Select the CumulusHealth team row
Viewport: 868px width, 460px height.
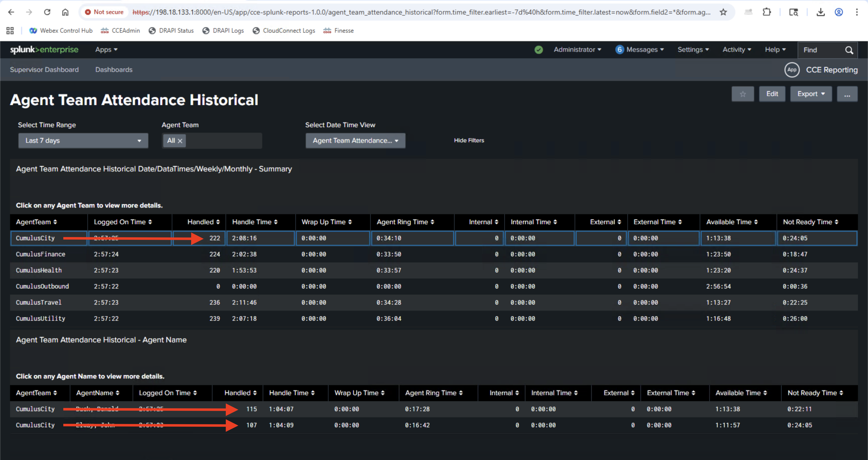click(x=434, y=270)
